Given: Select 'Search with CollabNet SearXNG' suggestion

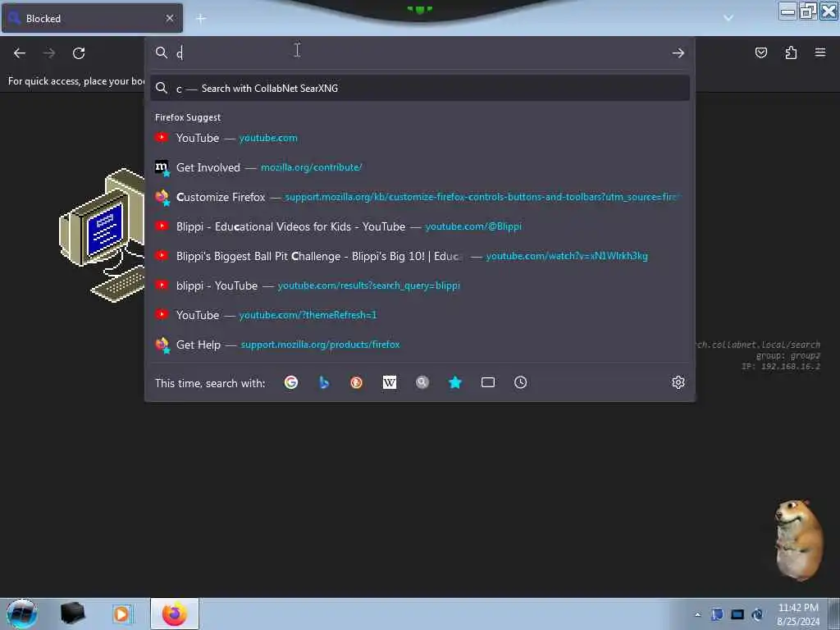Looking at the screenshot, I should pos(420,89).
